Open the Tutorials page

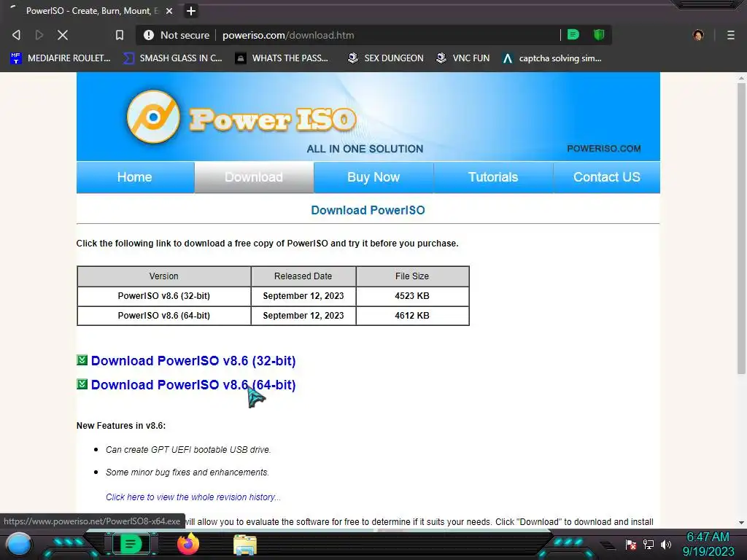(x=493, y=177)
